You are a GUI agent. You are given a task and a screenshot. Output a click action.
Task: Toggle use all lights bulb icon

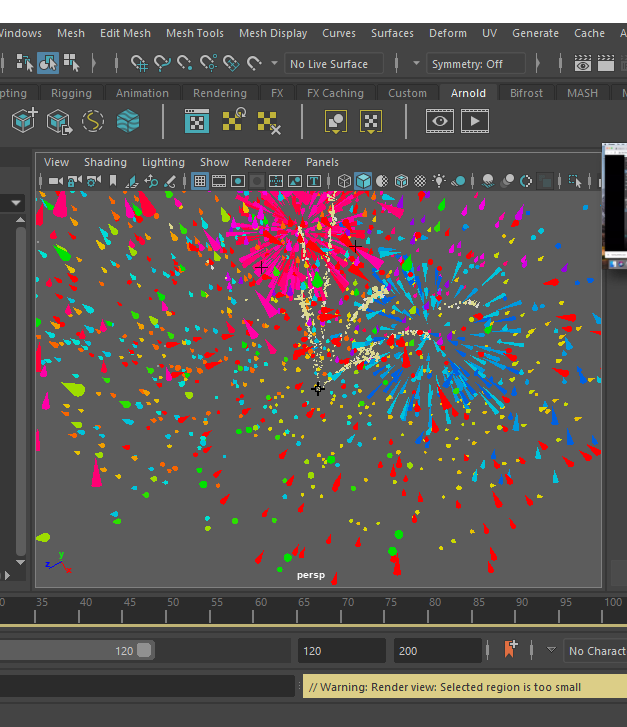[439, 181]
